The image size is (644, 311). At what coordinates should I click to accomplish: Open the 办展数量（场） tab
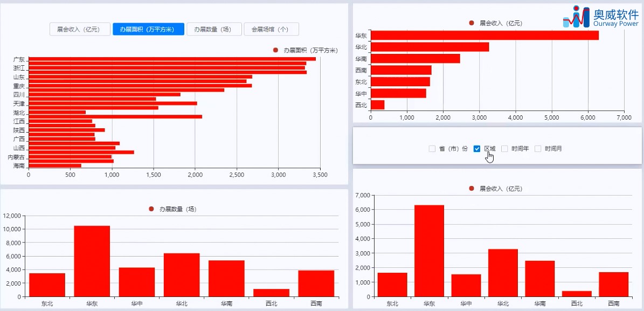point(214,29)
